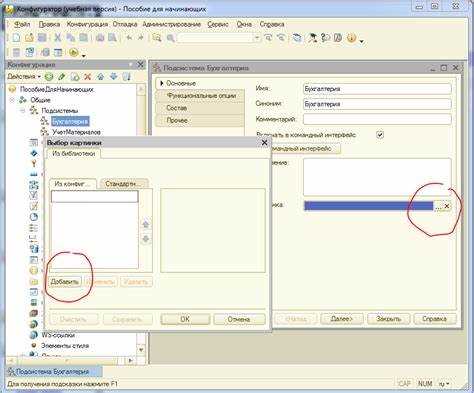
Task: Switch to 'Из конфиг...' tab
Action: click(73, 184)
